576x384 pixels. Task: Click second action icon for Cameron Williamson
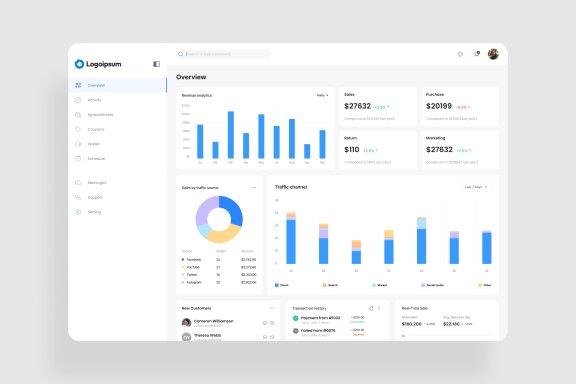click(272, 323)
